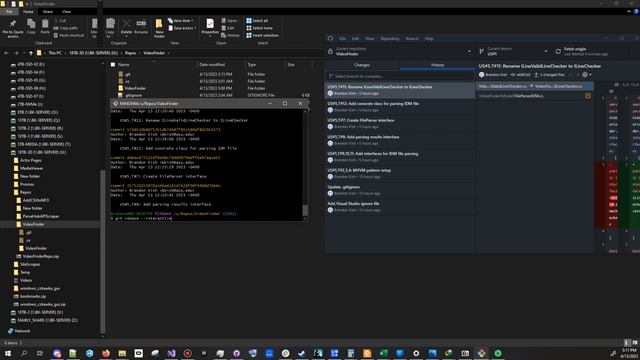Select .gitignore file in file list
Viewport: 640px width, 360px height.
coord(133,95)
